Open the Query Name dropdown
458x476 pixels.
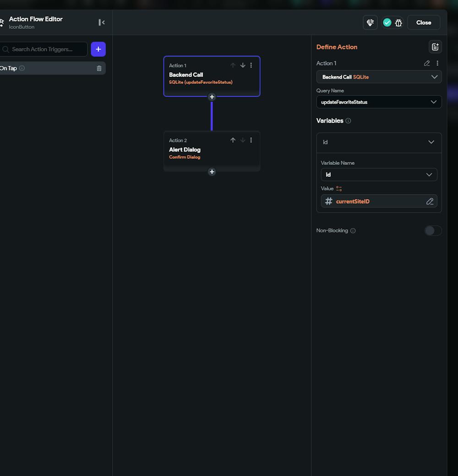pos(379,102)
